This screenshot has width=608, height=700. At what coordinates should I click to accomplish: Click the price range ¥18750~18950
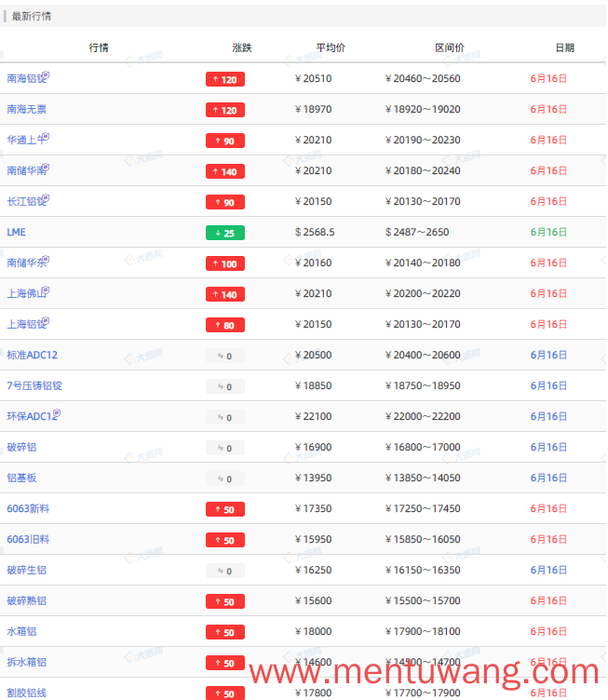tap(423, 385)
